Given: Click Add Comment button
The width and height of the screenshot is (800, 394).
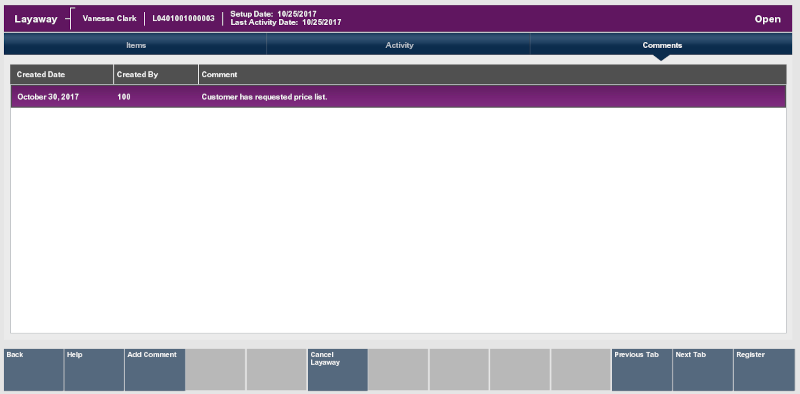Looking at the screenshot, I should tap(155, 370).
